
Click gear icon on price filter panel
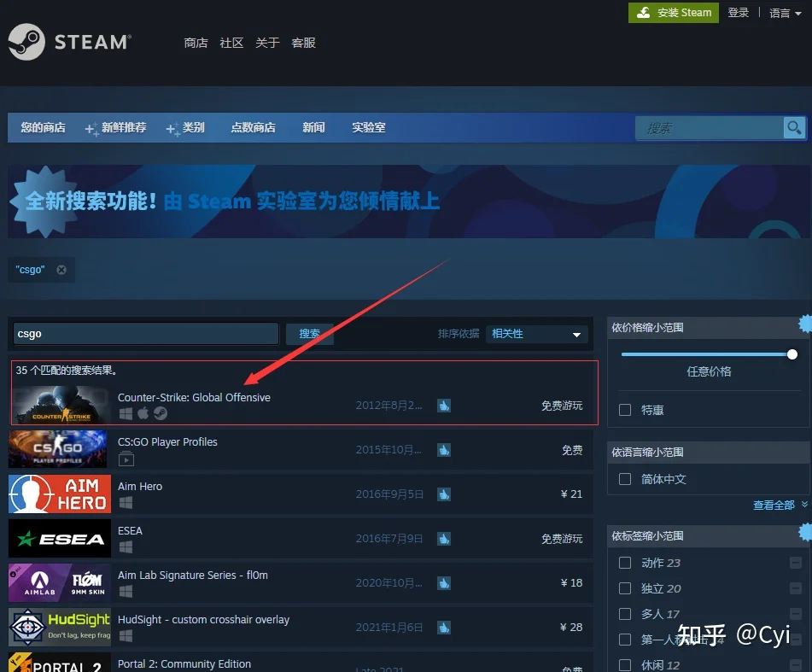[805, 324]
